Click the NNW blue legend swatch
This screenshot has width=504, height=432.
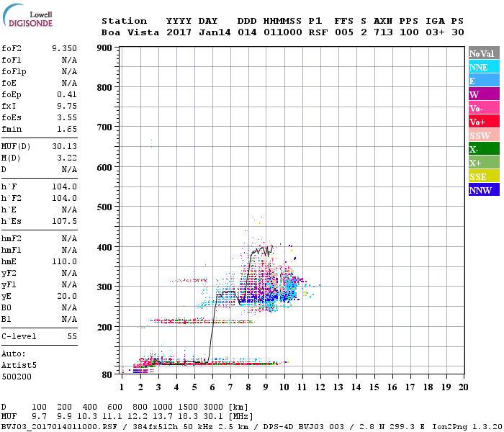coord(484,190)
